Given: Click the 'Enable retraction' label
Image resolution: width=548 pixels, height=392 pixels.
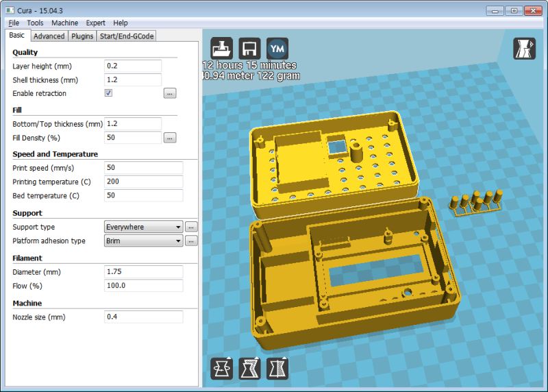Looking at the screenshot, I should [x=39, y=93].
